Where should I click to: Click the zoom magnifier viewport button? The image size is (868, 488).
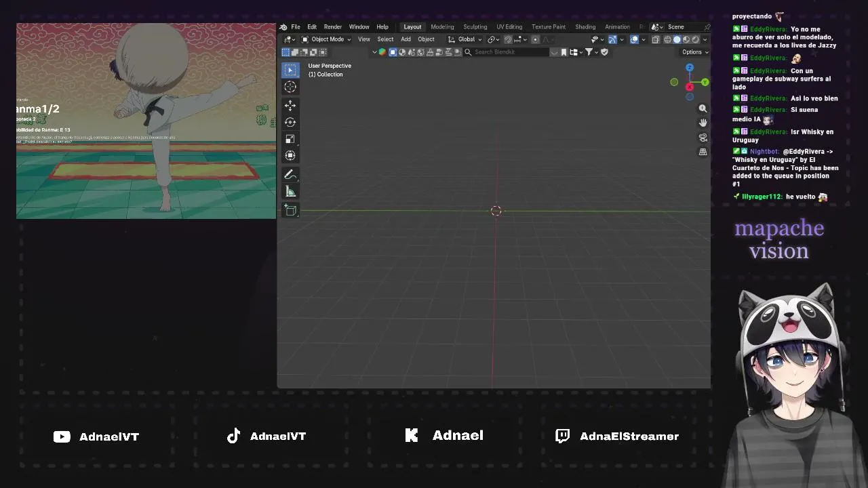[703, 108]
